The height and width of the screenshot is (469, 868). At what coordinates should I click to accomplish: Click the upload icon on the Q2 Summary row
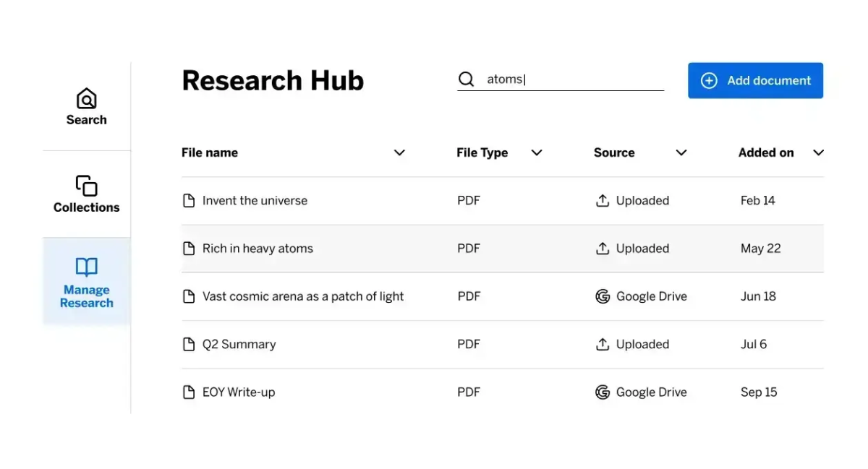point(603,344)
